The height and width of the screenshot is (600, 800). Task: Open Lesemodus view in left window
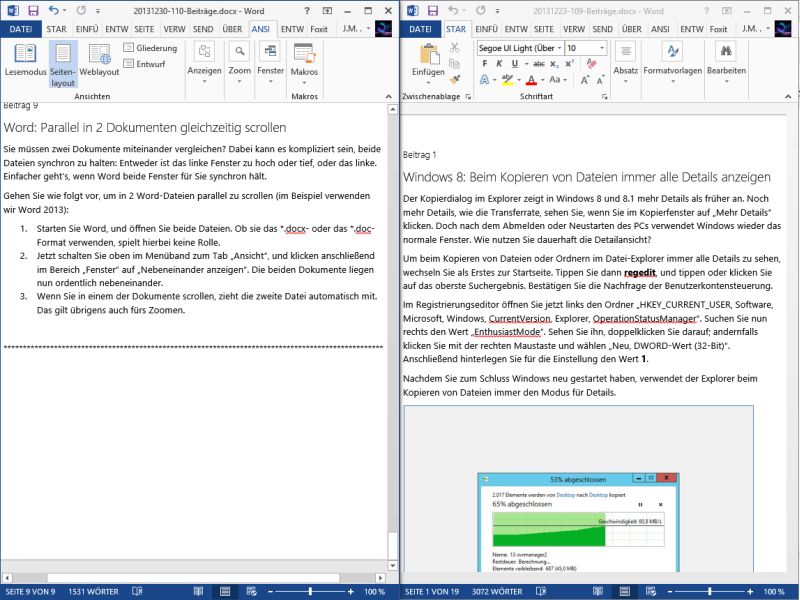(25, 60)
